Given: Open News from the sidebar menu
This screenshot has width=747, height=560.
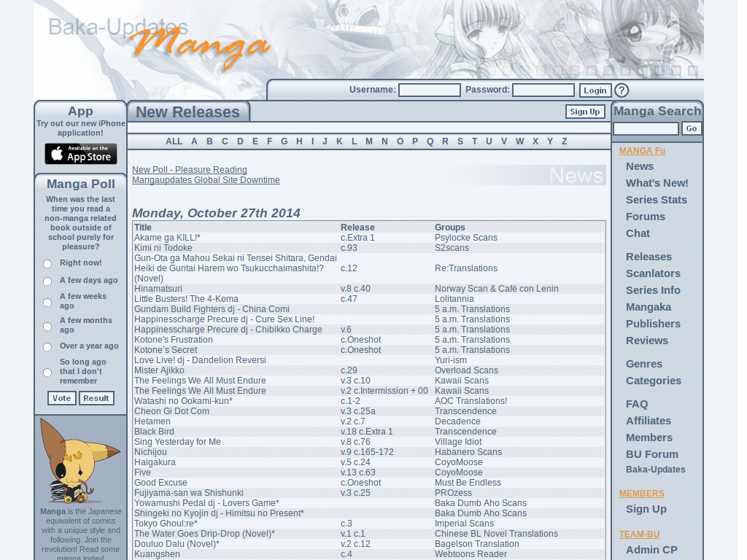Looking at the screenshot, I should click(x=640, y=166).
